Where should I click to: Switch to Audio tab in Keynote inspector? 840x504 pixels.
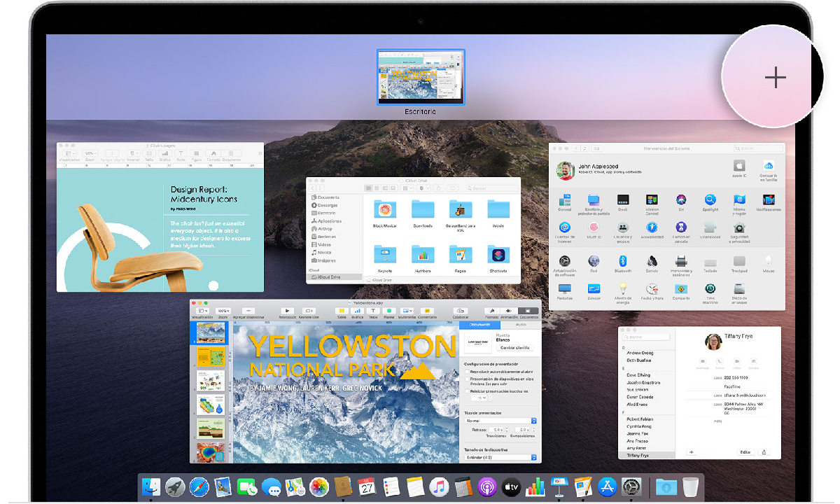coord(521,325)
